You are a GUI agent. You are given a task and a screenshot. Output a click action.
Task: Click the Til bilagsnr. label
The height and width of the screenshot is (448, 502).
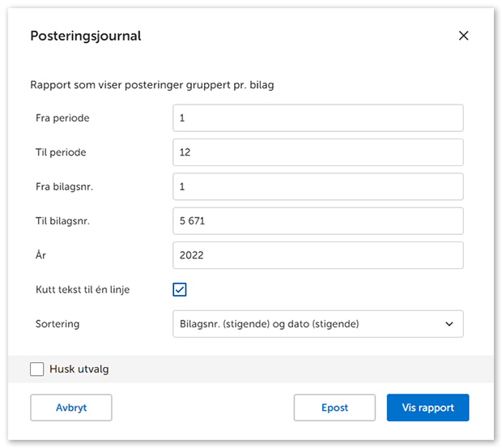[x=64, y=221]
